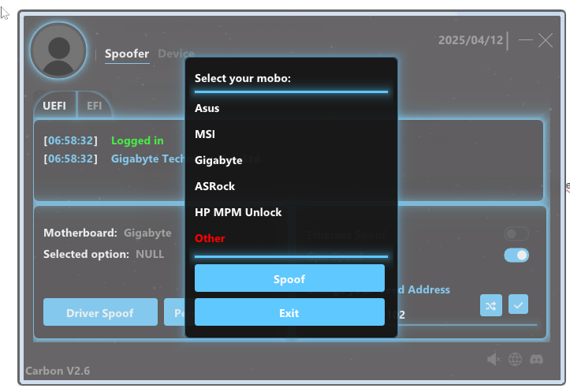Select the ASRock motherboard option
This screenshot has width=570, height=392.
[214, 186]
